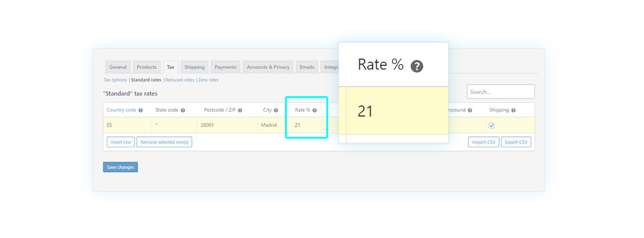Screen dimensions: 644x238
Task: Open the Reduced rates link
Action: [x=180, y=80]
